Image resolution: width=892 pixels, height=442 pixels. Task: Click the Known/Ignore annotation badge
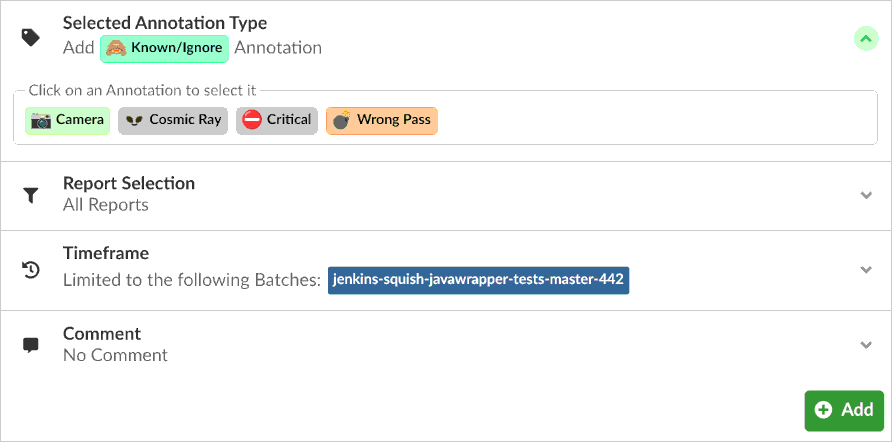pos(165,47)
